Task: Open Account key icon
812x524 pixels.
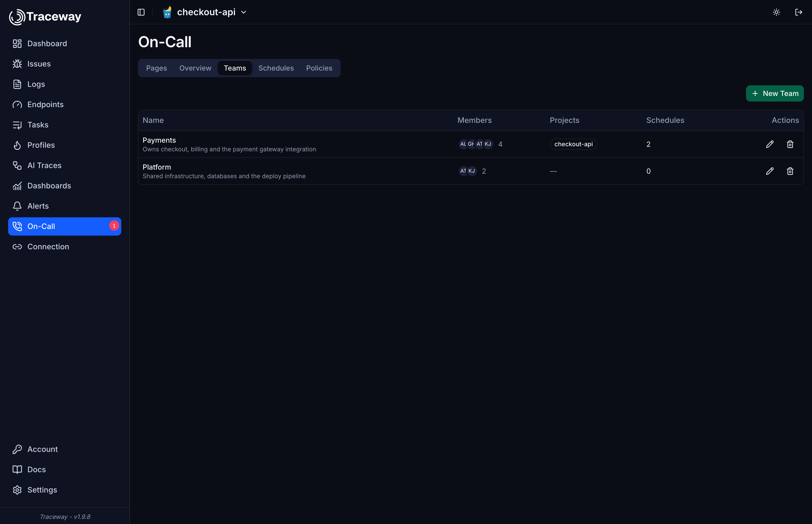Action: coord(17,449)
